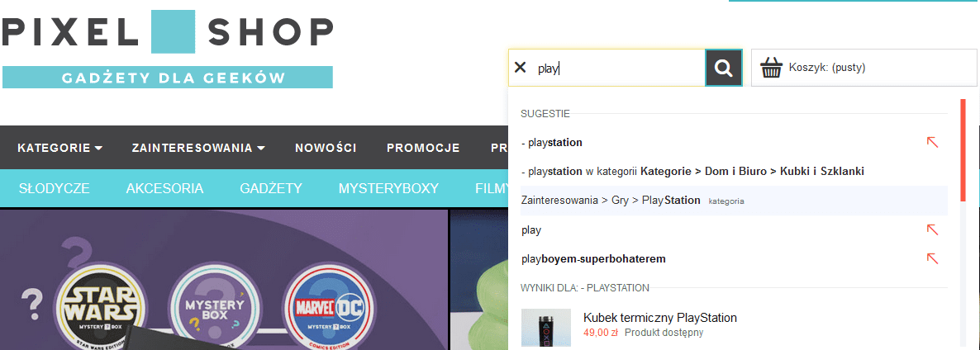980x350 pixels.
Task: Open the shopping basket icon
Action: tap(771, 68)
